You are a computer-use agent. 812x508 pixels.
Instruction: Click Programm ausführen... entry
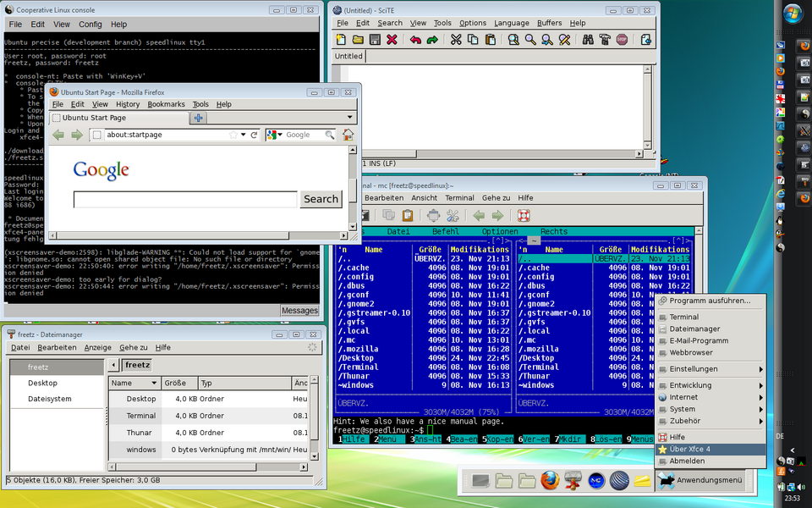(710, 301)
